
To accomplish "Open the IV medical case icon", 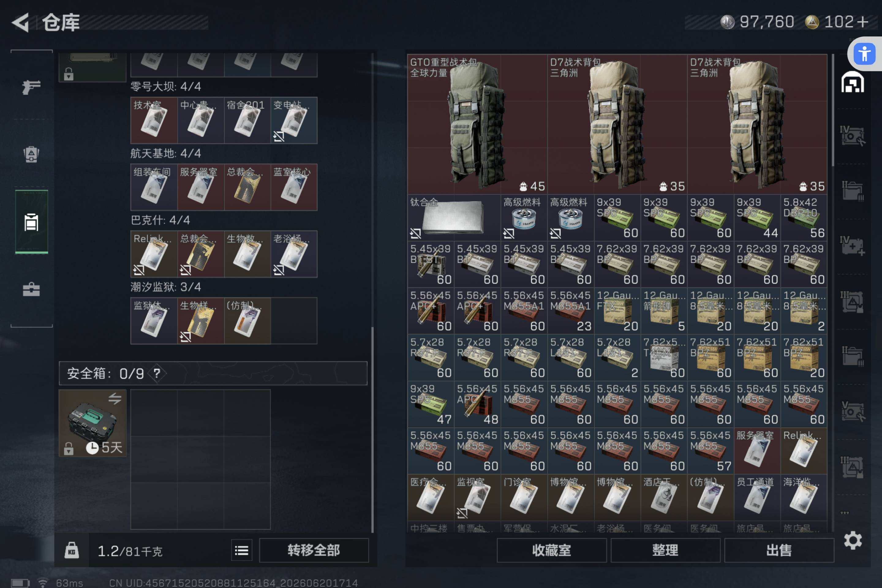I will pos(852,246).
